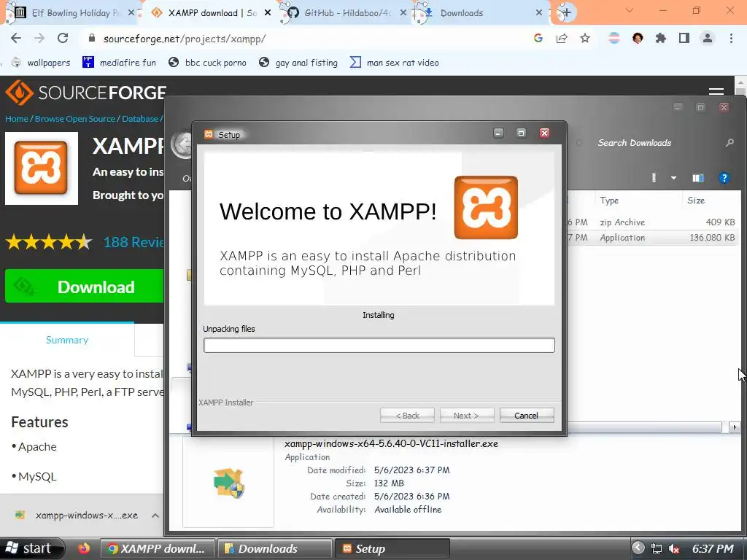Open a new tab with the plus button
Viewport: 747px width, 560px height.
coord(566,13)
